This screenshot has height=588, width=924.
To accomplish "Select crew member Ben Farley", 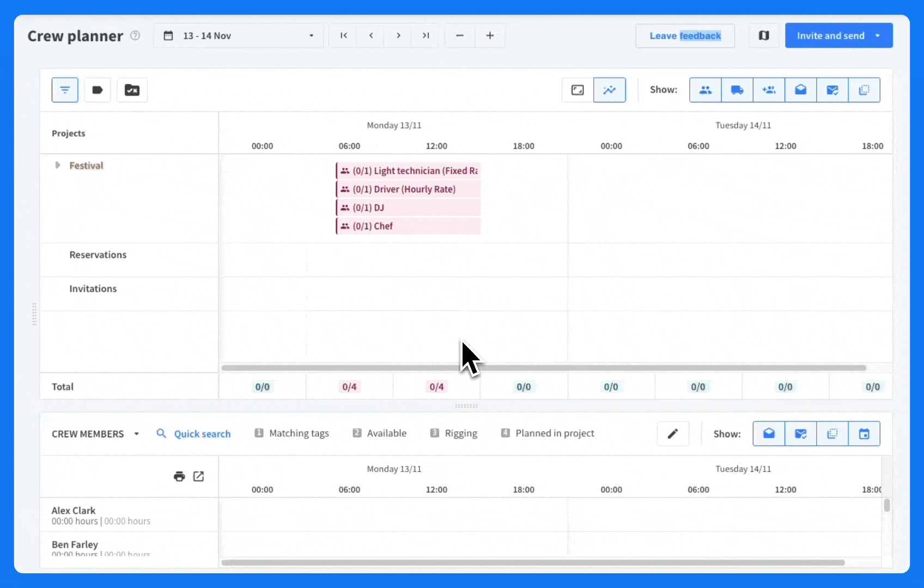I will tap(75, 544).
